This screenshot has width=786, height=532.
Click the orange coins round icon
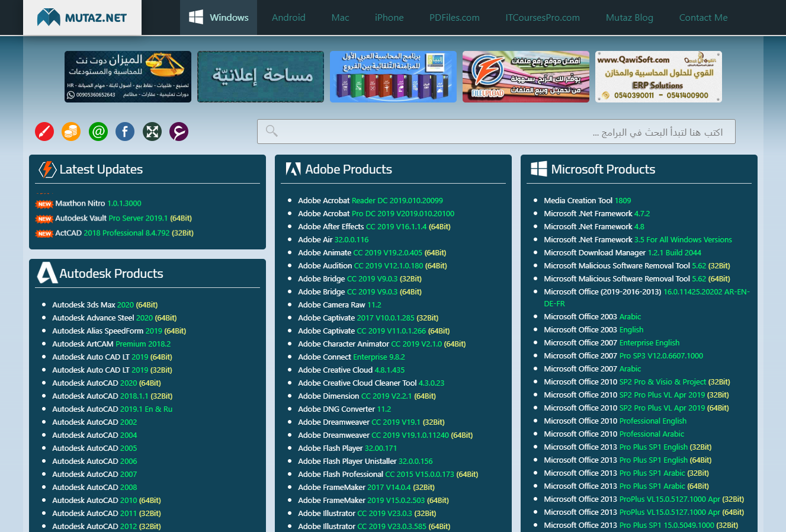pos(71,132)
